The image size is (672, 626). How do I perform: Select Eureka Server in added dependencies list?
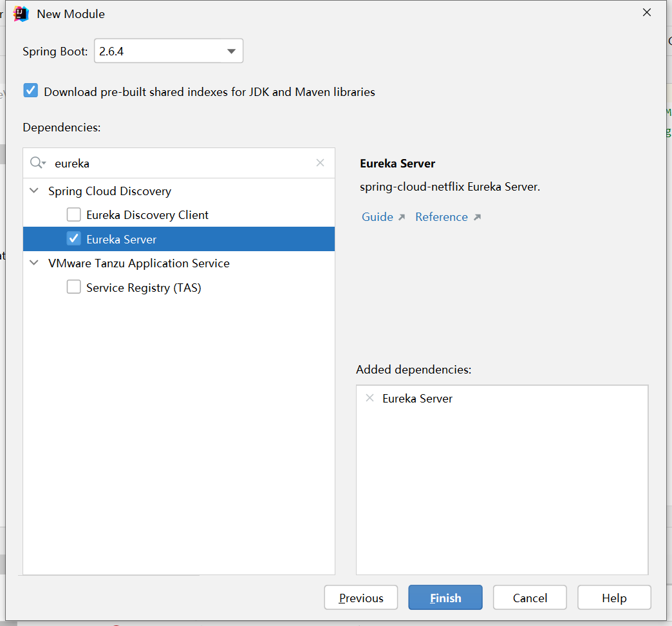(418, 399)
